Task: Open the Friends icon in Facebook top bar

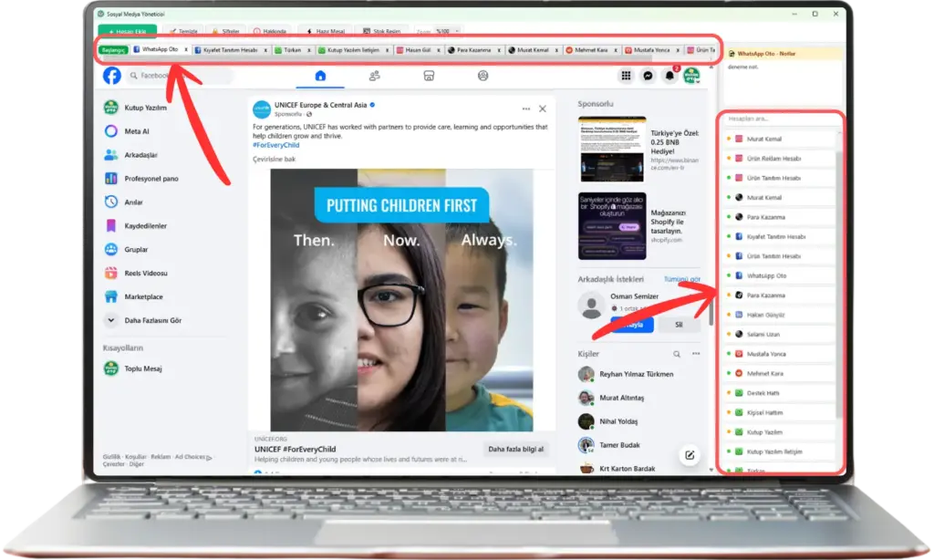Action: point(374,76)
